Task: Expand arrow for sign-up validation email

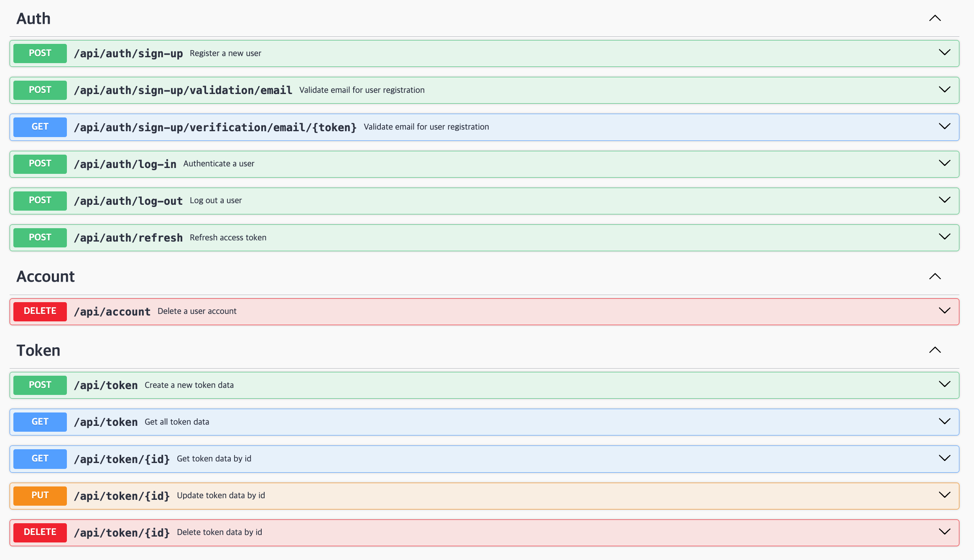Action: click(x=944, y=89)
